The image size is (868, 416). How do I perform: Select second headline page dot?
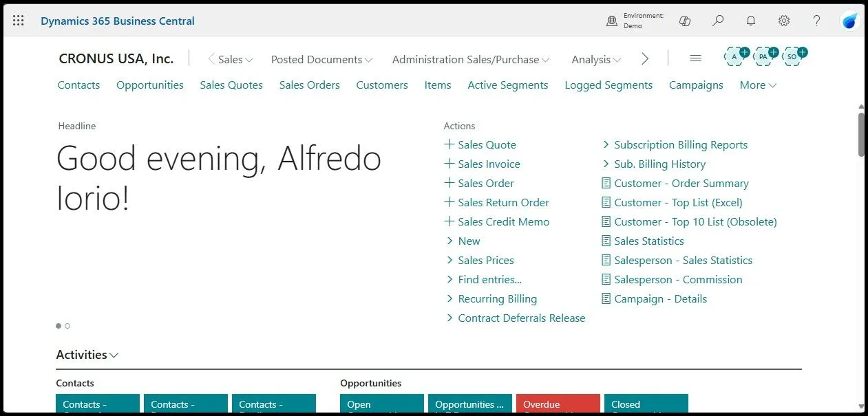pos(67,326)
